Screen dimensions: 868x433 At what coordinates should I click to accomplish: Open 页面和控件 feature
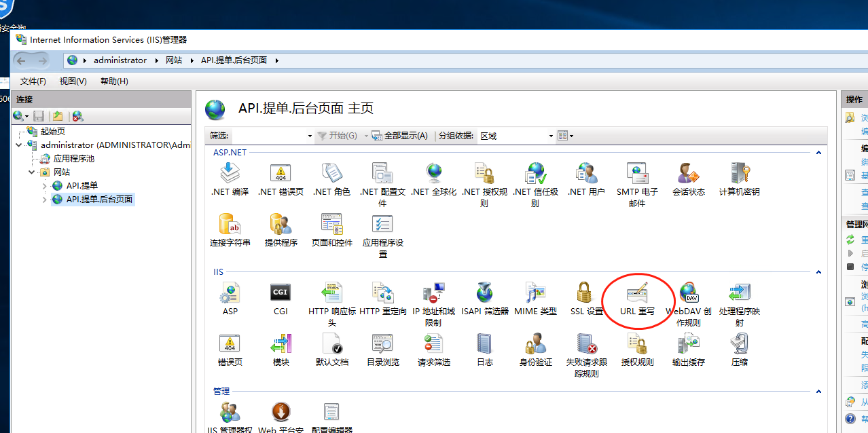click(331, 230)
